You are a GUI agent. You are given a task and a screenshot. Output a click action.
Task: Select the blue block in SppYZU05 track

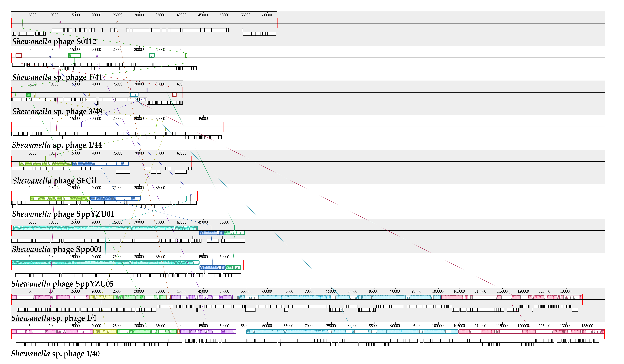coord(212,267)
